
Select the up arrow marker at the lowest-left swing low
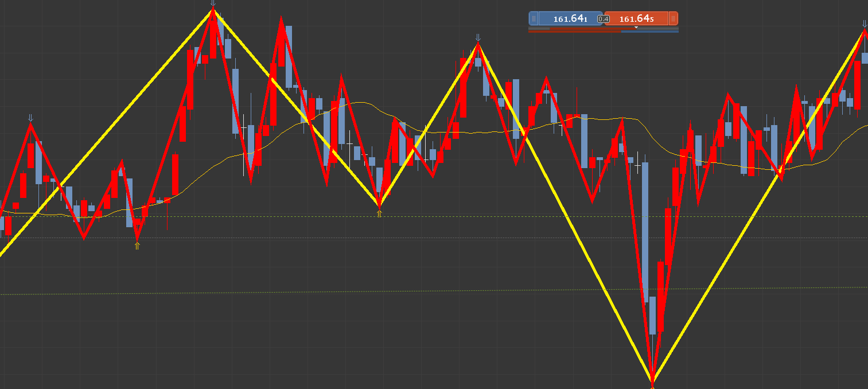(x=137, y=246)
